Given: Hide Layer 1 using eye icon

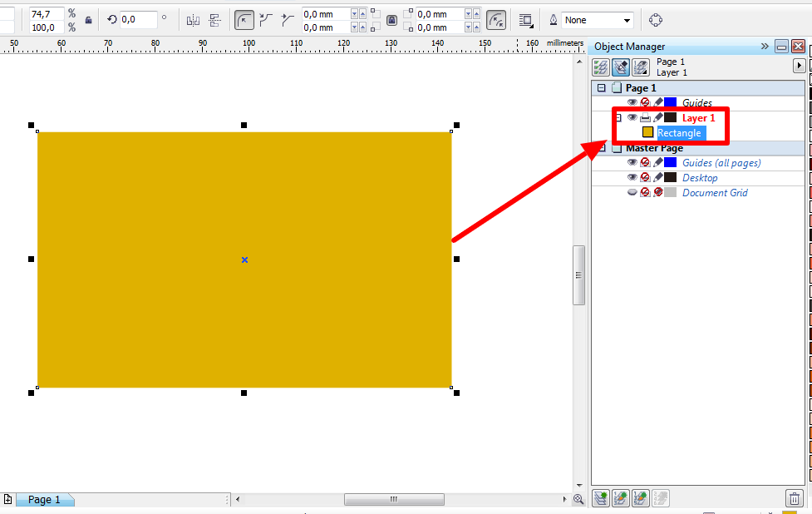Looking at the screenshot, I should [x=632, y=117].
